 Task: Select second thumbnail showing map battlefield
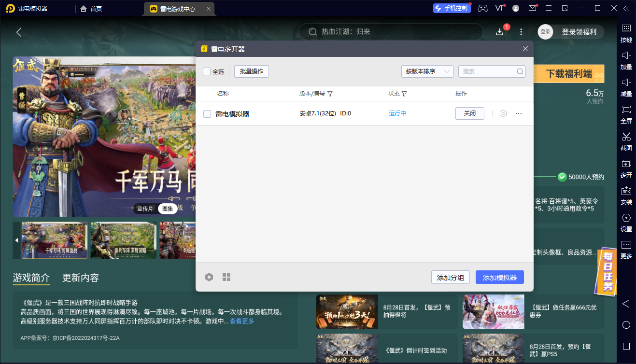(x=124, y=240)
